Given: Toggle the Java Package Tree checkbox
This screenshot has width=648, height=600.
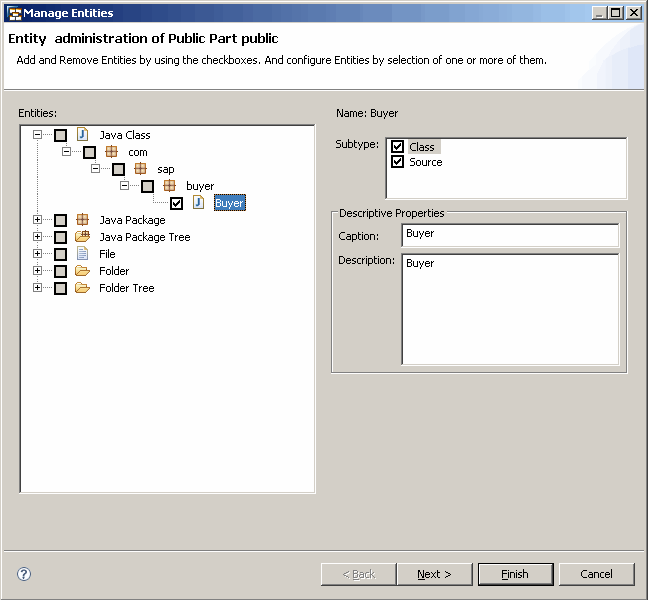Looking at the screenshot, I should [60, 237].
